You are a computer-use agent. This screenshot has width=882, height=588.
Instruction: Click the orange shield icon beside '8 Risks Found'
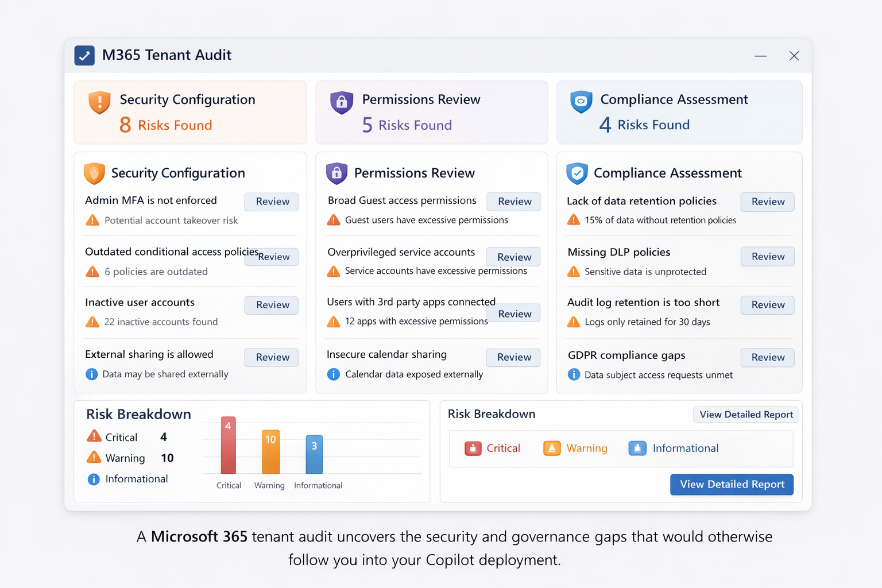pos(99,103)
